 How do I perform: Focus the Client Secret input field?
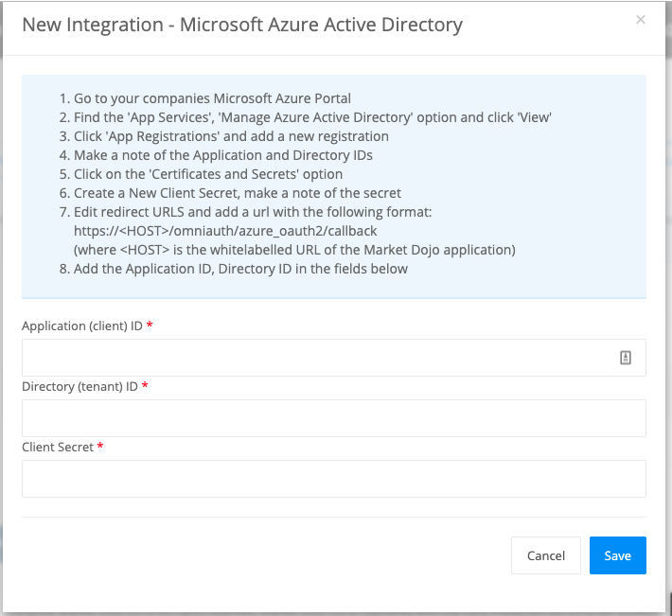coord(333,479)
